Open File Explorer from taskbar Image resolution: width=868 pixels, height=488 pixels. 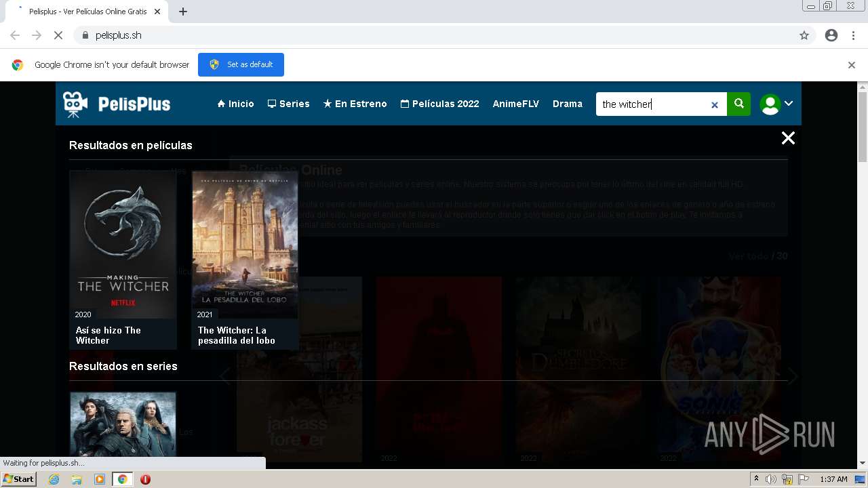pyautogui.click(x=77, y=479)
